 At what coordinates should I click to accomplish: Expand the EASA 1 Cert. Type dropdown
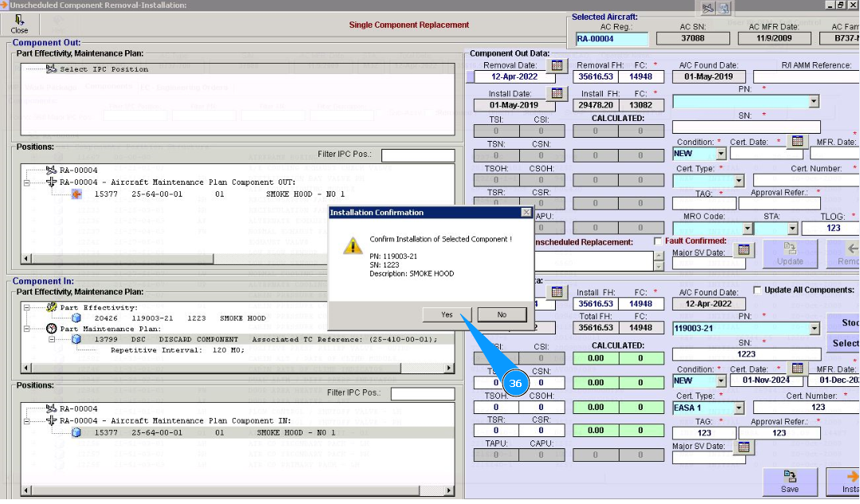pyautogui.click(x=738, y=408)
